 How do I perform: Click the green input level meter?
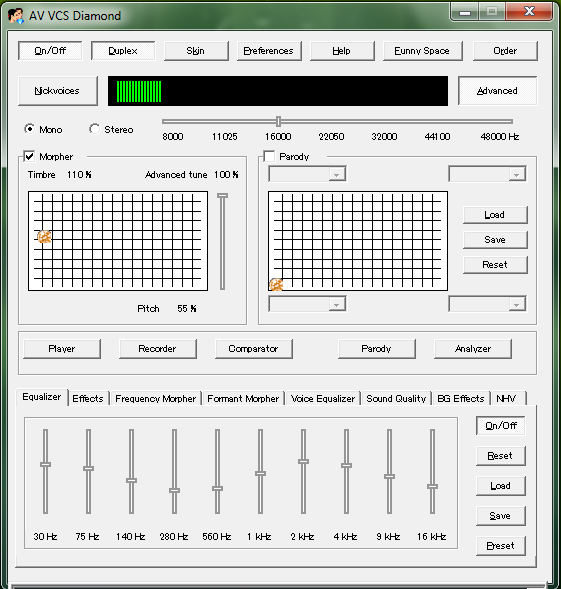pos(278,91)
